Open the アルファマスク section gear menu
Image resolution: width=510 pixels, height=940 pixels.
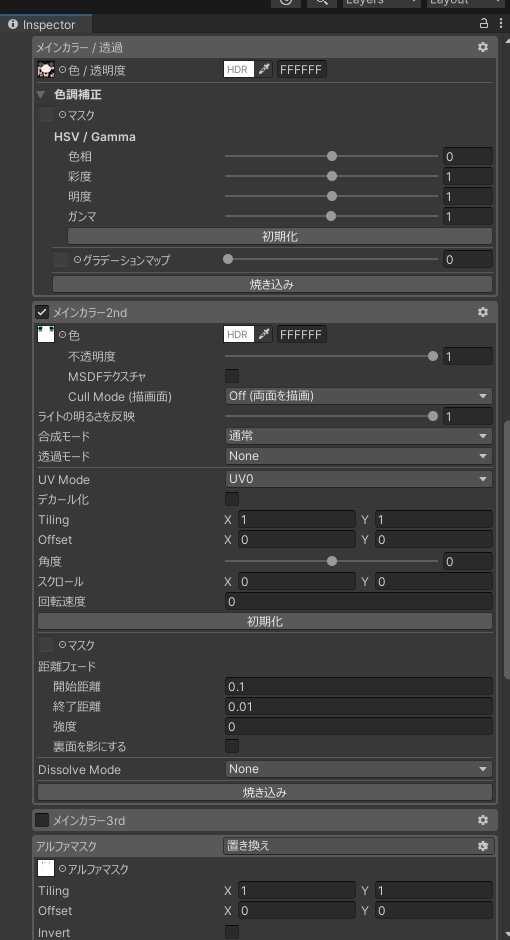482,846
